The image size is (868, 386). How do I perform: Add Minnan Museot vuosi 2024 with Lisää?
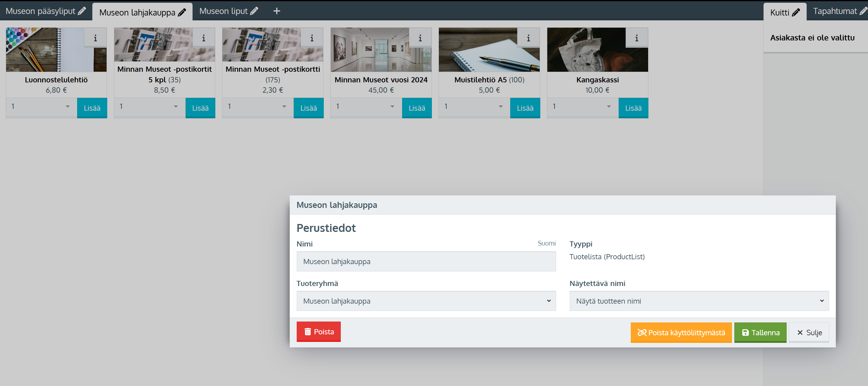pos(417,108)
